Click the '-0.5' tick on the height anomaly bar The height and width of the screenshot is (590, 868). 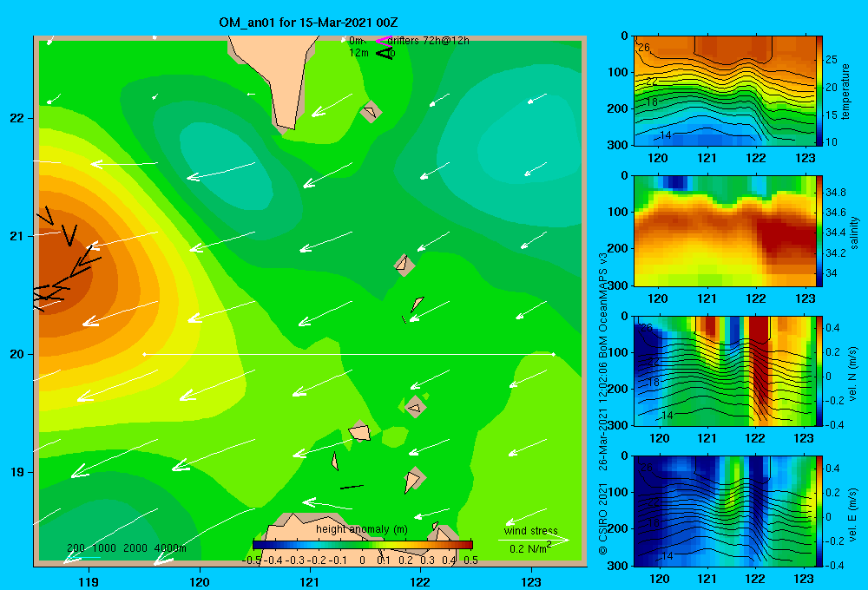[x=251, y=560]
